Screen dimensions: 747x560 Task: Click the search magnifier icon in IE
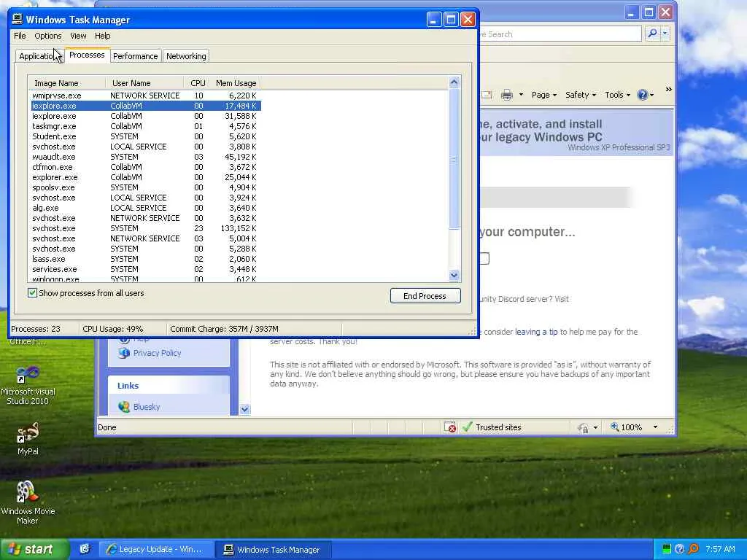pyautogui.click(x=653, y=34)
